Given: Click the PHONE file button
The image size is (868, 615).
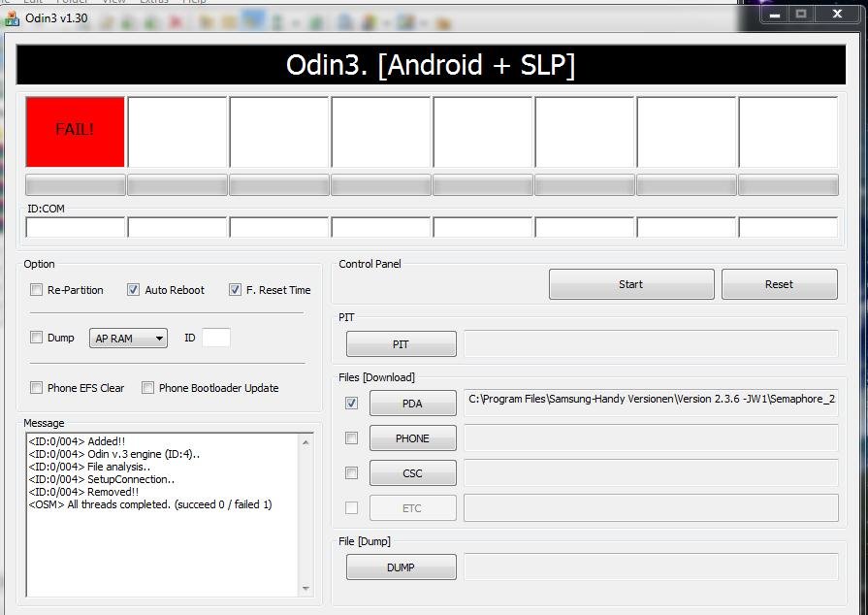Looking at the screenshot, I should [413, 437].
